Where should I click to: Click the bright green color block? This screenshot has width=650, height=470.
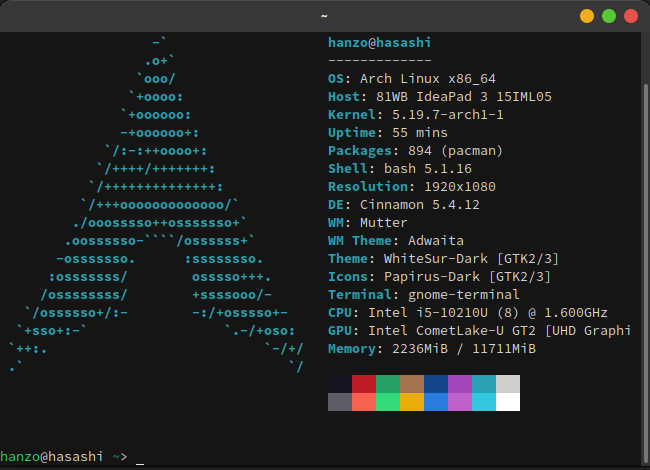tap(388, 402)
